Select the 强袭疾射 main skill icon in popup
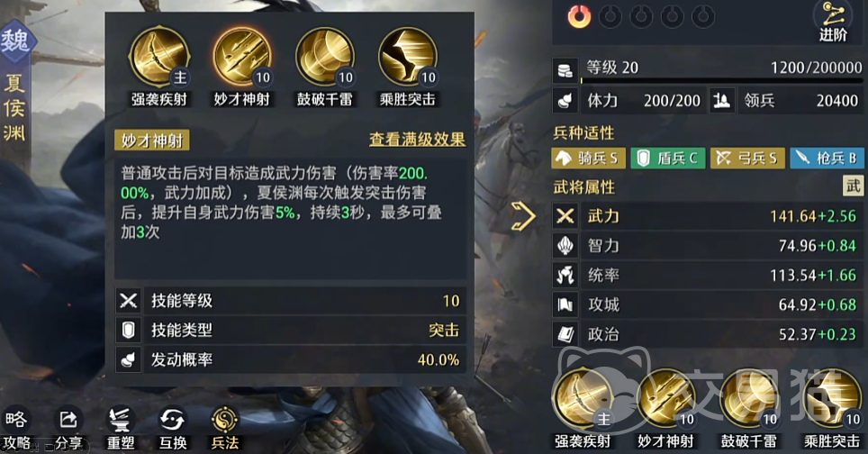868x454 pixels. coord(159,57)
